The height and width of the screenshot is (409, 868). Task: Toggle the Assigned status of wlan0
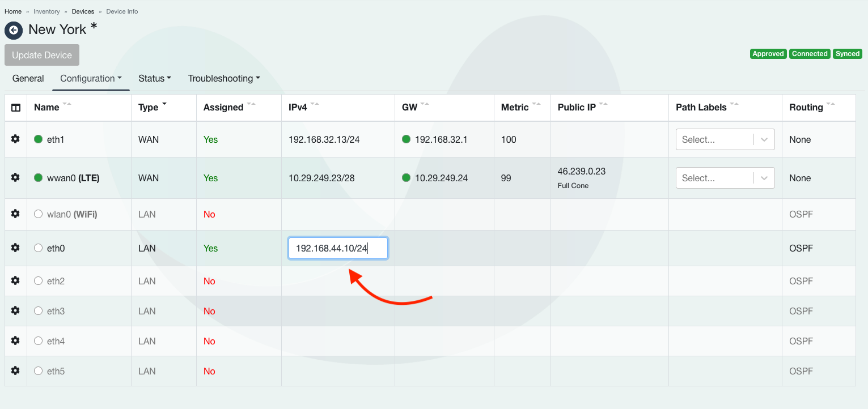click(209, 214)
